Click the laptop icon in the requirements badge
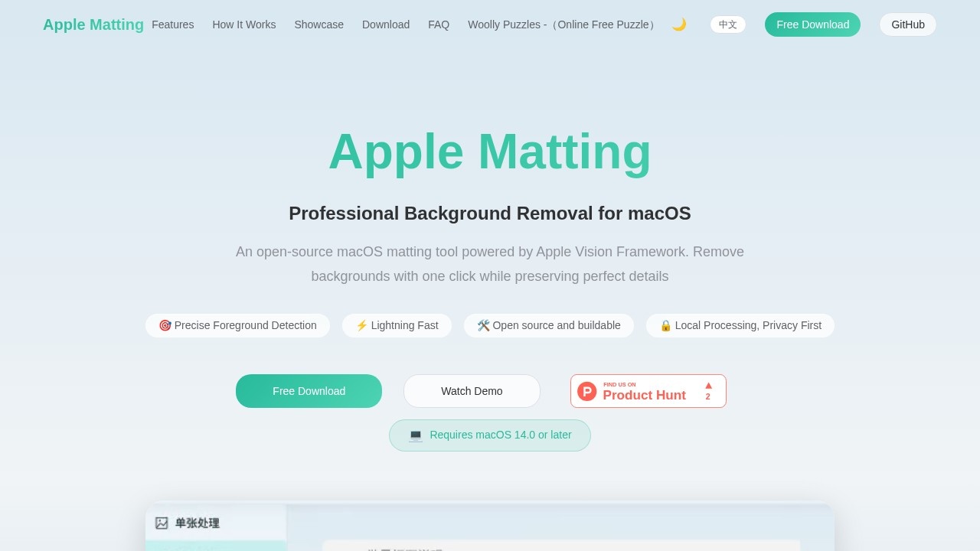This screenshot has height=551, width=980. [x=416, y=435]
